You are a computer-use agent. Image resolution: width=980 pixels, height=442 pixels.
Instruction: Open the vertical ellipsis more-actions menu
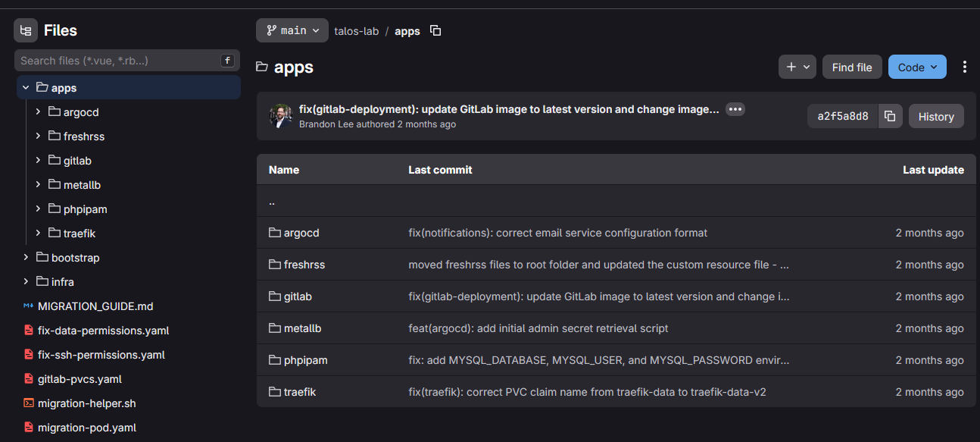(x=964, y=67)
